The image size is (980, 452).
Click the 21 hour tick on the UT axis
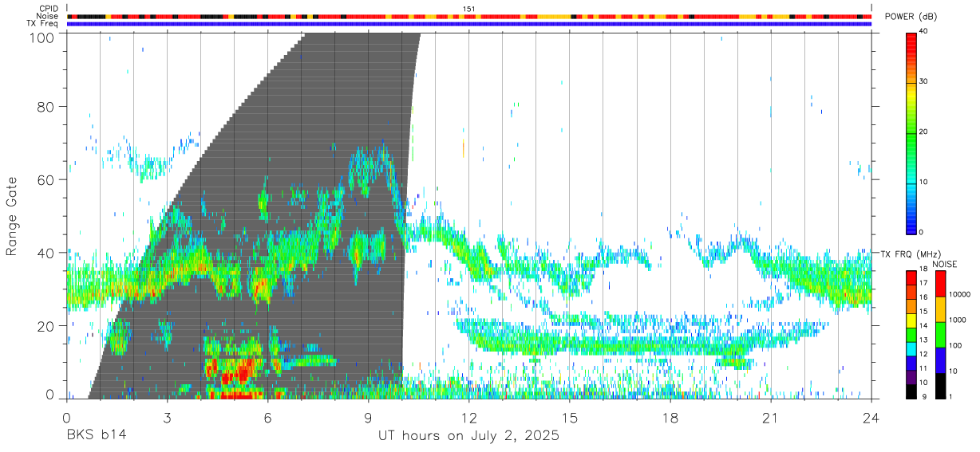click(771, 418)
